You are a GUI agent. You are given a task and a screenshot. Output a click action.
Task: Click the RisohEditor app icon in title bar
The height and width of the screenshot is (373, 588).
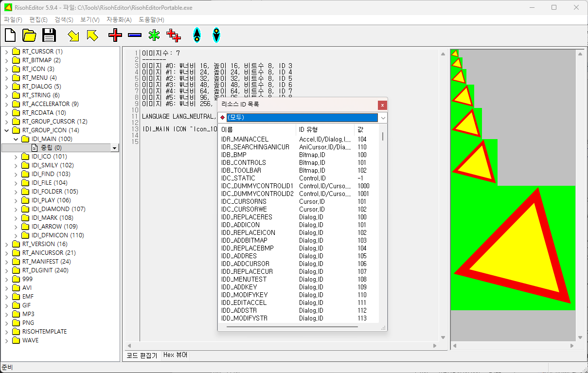7,7
